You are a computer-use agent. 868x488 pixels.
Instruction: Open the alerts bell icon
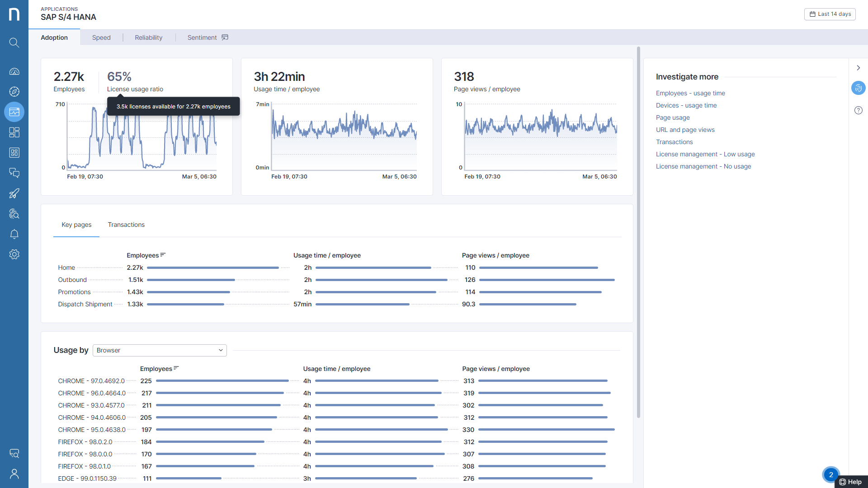tap(14, 234)
